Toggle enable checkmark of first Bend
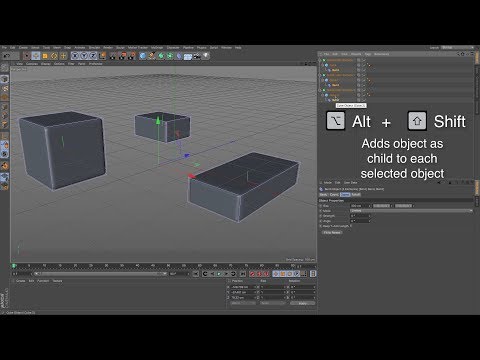This screenshot has width=480, height=360. click(x=364, y=70)
